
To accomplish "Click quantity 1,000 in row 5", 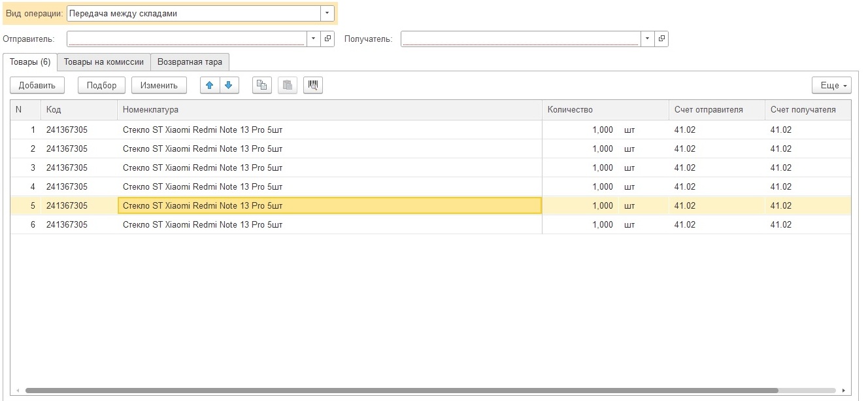I will click(x=603, y=205).
